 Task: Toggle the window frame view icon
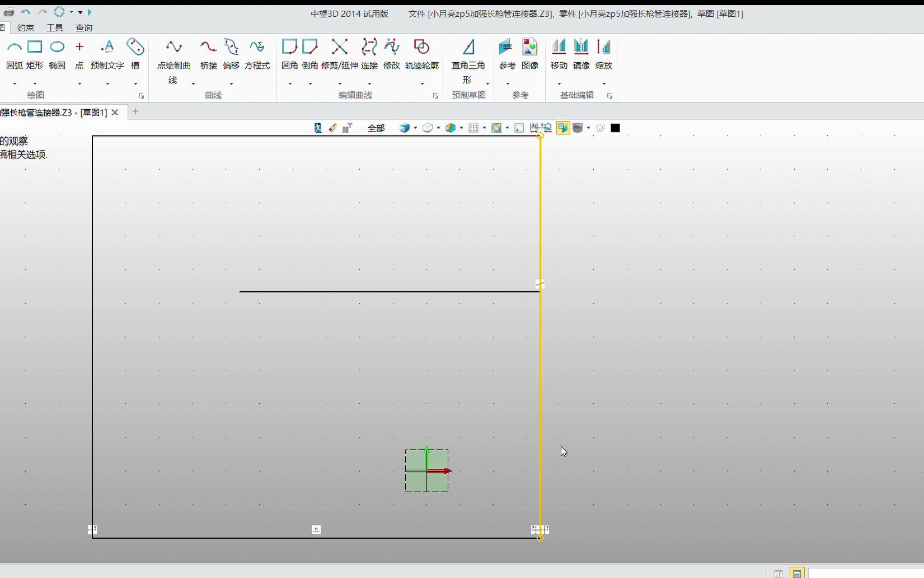click(519, 128)
